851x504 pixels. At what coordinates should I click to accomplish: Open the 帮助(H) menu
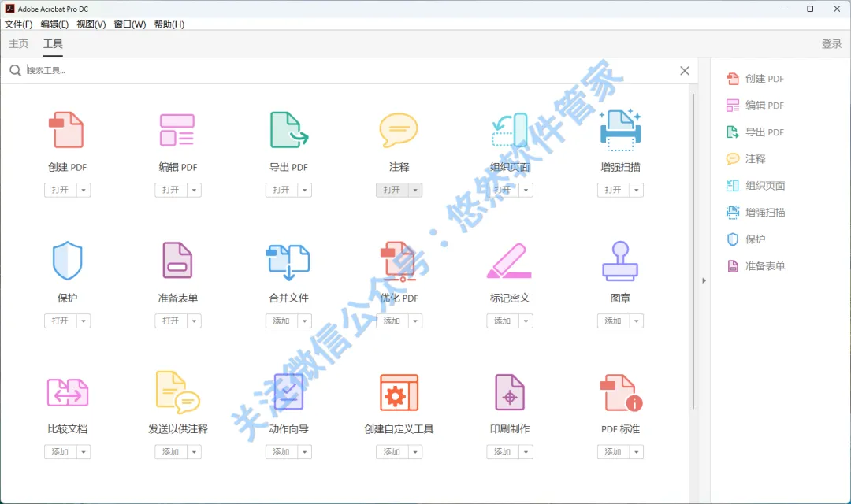(x=169, y=24)
